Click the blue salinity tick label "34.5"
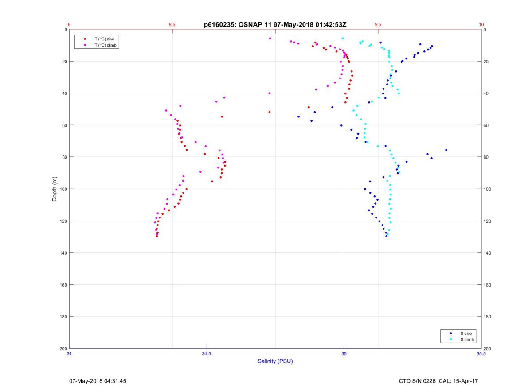This screenshot has height=392, width=532. point(207,353)
